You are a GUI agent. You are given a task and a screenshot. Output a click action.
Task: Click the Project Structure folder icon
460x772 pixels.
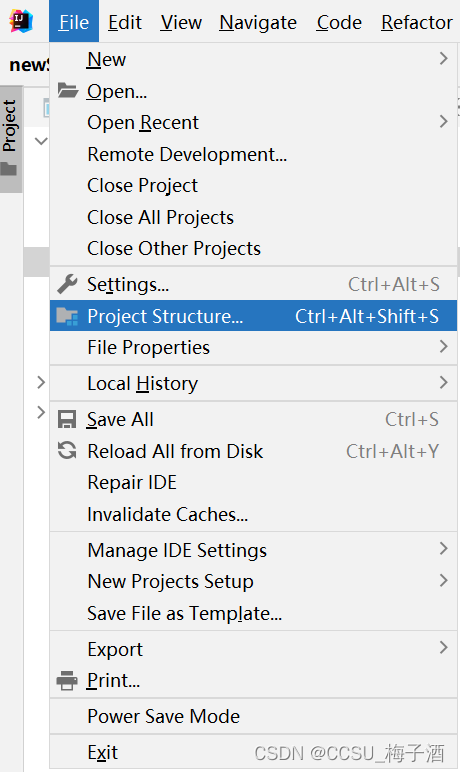pyautogui.click(x=67, y=316)
